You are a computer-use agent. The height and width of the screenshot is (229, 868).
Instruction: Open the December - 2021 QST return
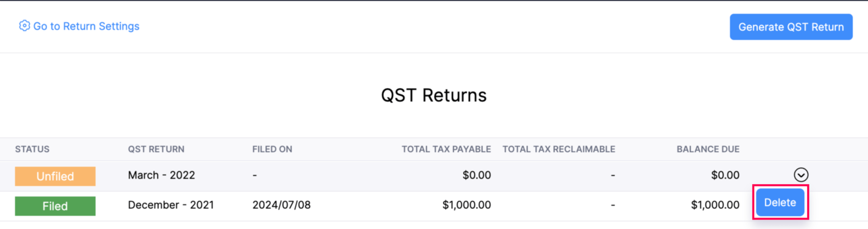click(x=171, y=205)
